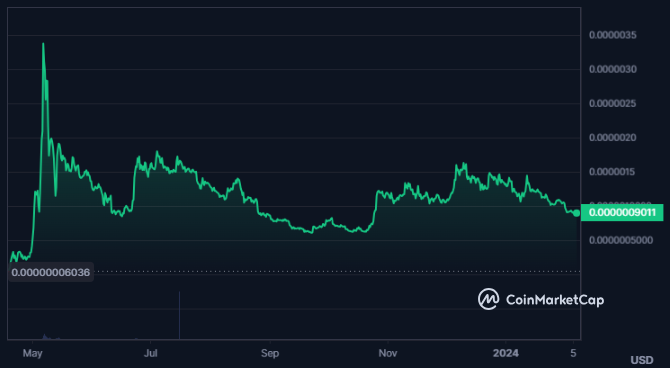Select the 0.0000030 y-axis label
670x368 pixels.
point(612,69)
